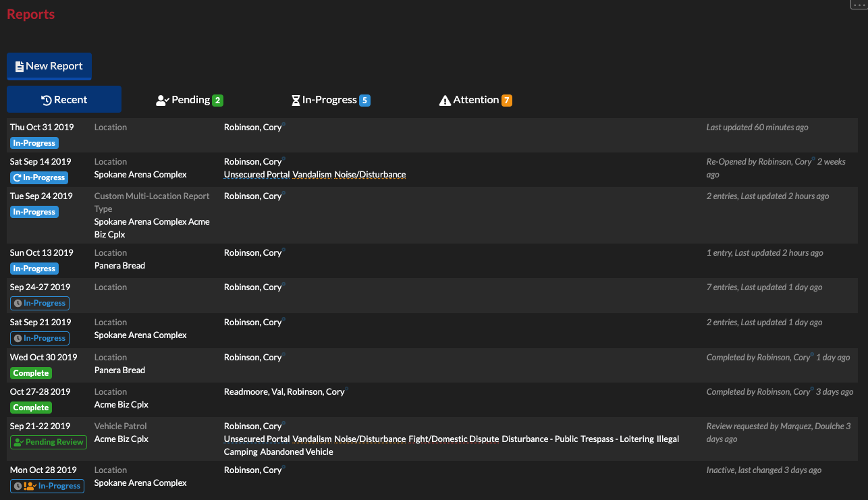Click the hourglass icon on In-Progress tab

coord(295,100)
